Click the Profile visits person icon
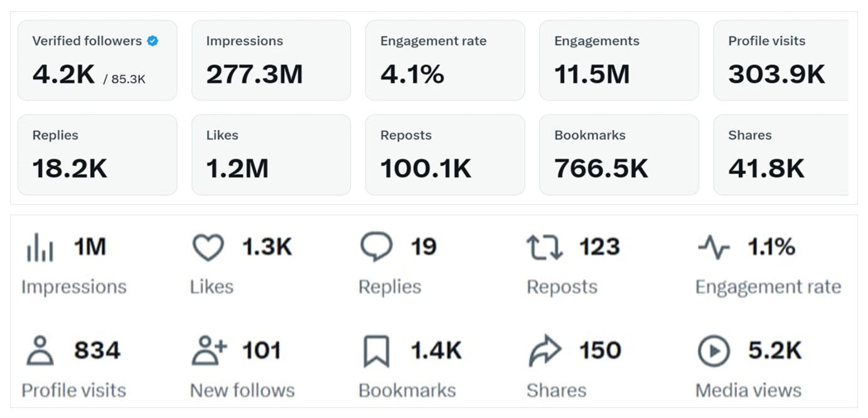 point(40,351)
